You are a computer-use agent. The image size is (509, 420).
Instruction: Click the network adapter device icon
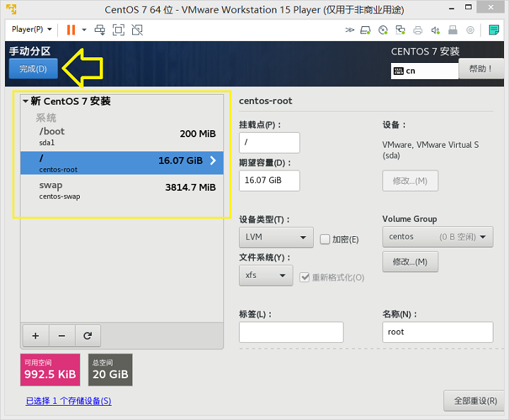pyautogui.click(x=400, y=30)
